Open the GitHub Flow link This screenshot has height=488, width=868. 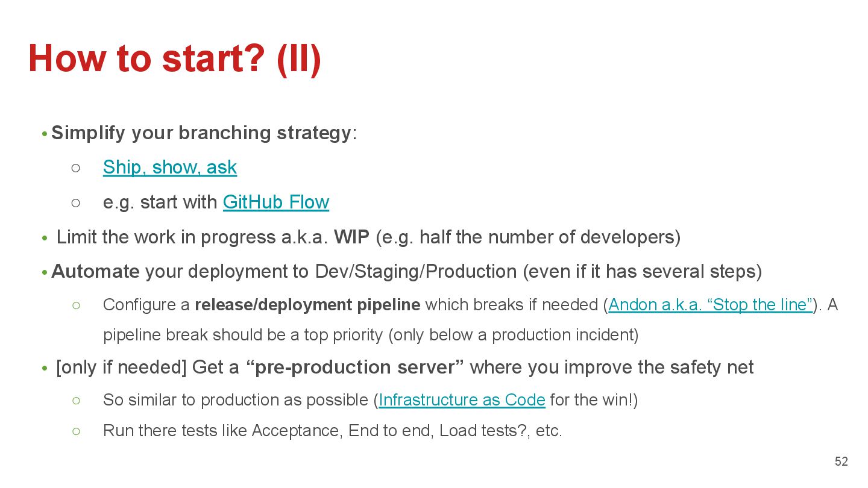pyautogui.click(x=276, y=202)
